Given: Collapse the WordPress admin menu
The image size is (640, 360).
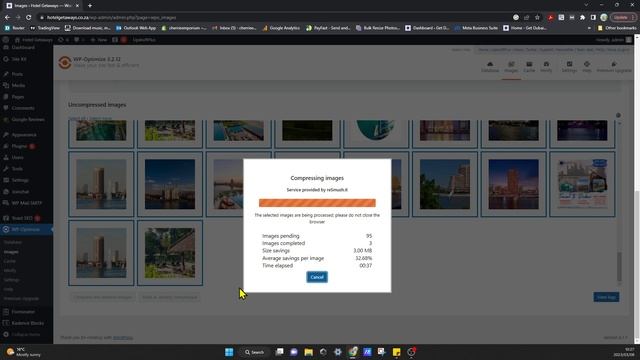Looking at the screenshot, I should pos(25,335).
